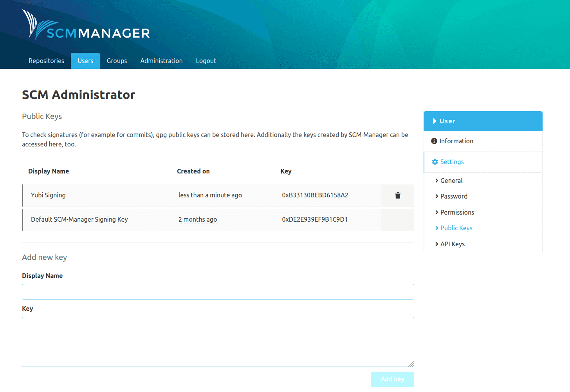Expand the Permissions section

(x=457, y=212)
